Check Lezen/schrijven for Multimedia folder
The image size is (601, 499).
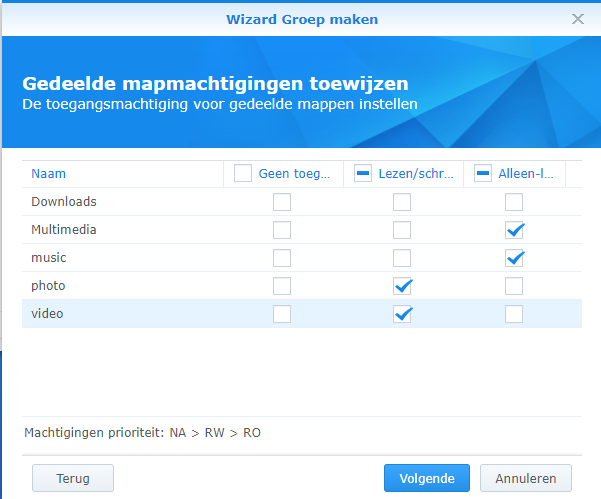[x=402, y=230]
